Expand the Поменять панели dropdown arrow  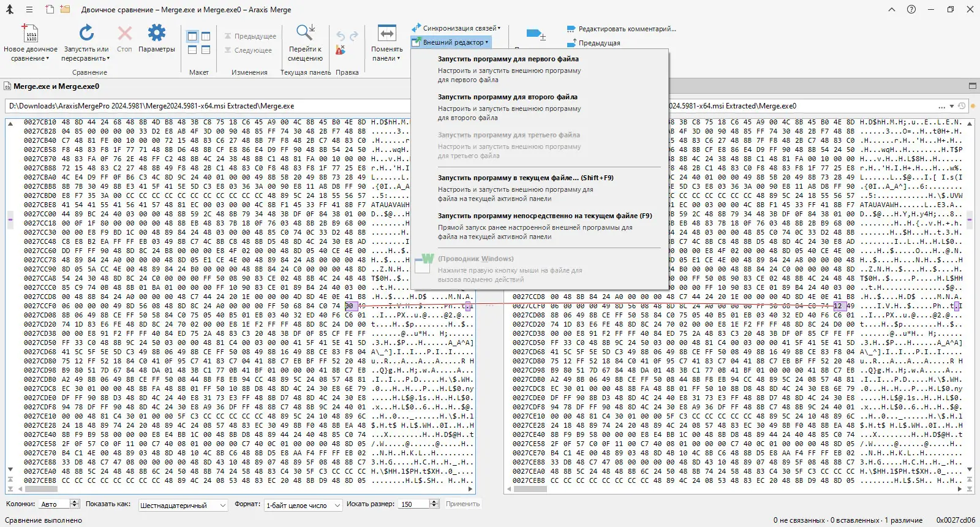pos(398,59)
